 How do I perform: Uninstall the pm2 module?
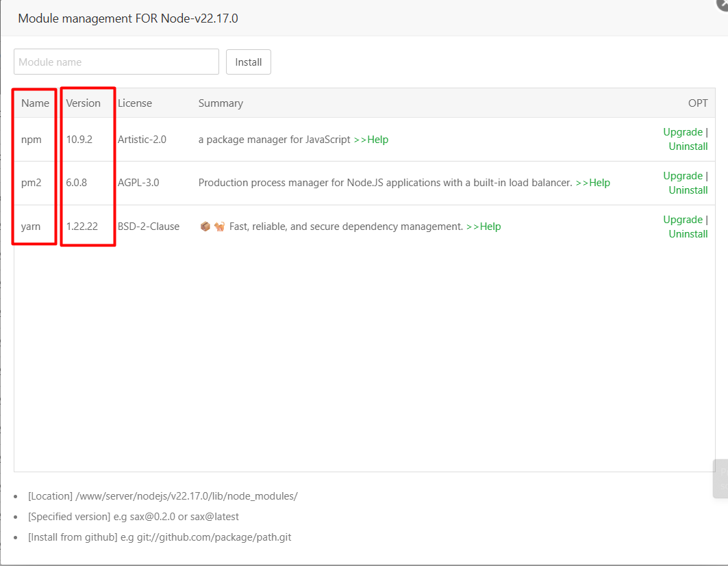[x=688, y=190]
